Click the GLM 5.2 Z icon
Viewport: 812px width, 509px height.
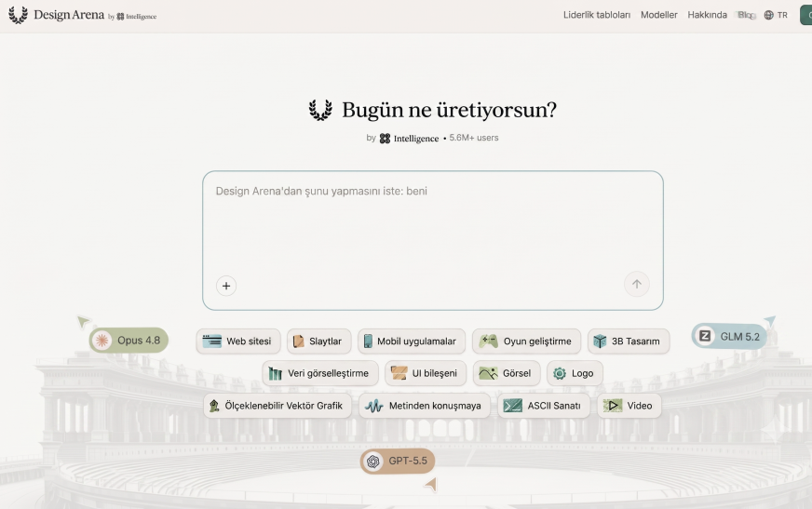pyautogui.click(x=705, y=336)
